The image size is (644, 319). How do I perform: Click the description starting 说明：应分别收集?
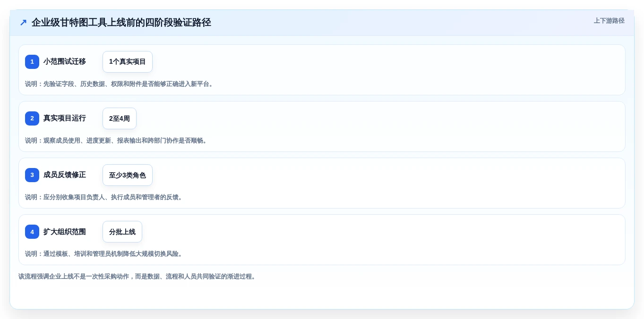pyautogui.click(x=105, y=197)
